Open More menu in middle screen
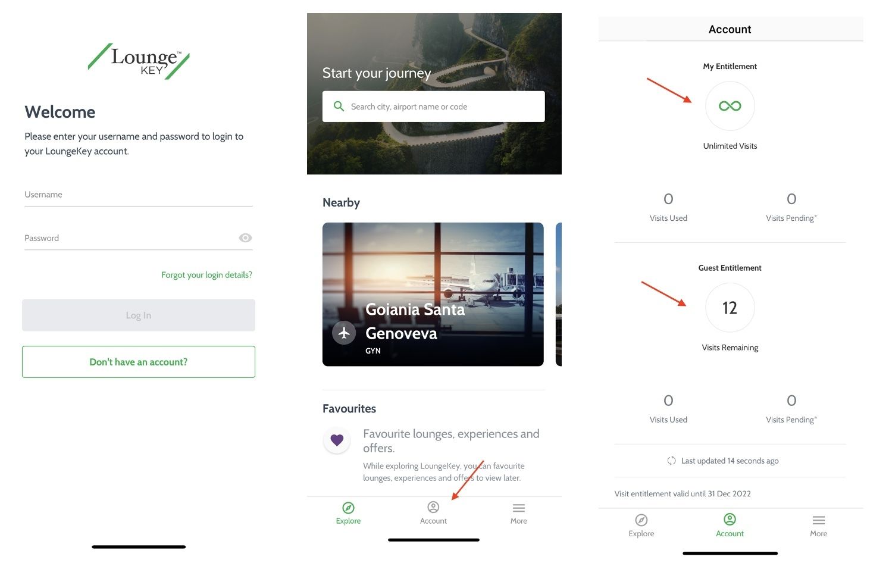This screenshot has height=588, width=889. 519,512
